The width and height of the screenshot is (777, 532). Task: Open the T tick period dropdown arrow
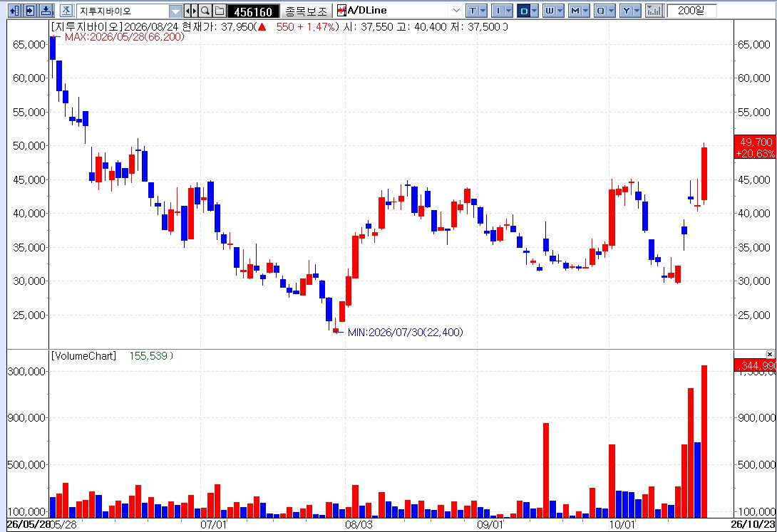tap(483, 11)
